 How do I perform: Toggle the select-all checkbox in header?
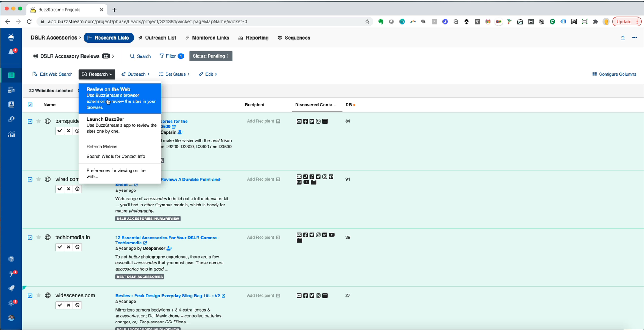tap(30, 105)
